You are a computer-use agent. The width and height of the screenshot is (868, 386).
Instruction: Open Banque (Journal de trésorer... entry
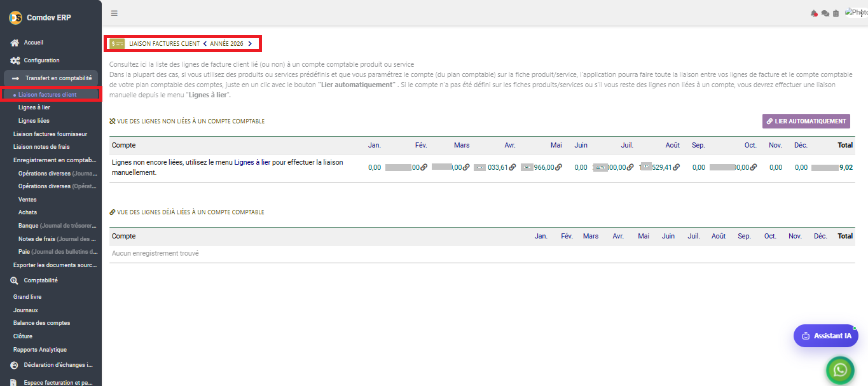coord(58,226)
